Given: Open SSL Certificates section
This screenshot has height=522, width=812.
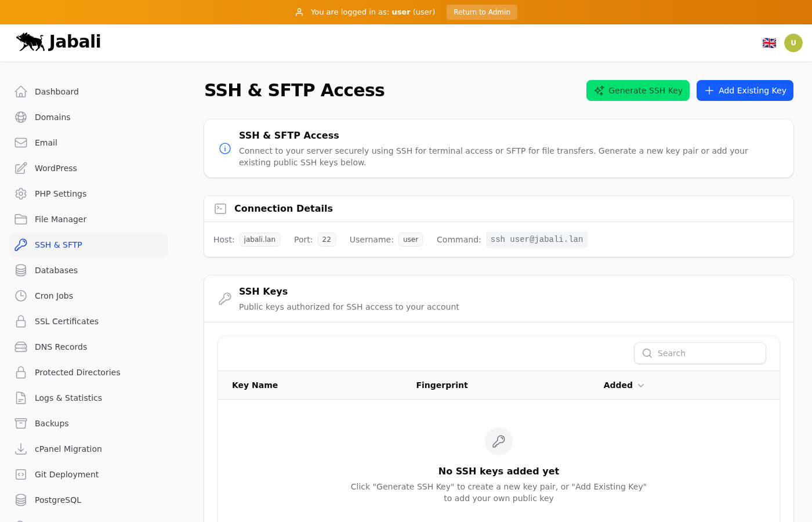Looking at the screenshot, I should coord(66,321).
